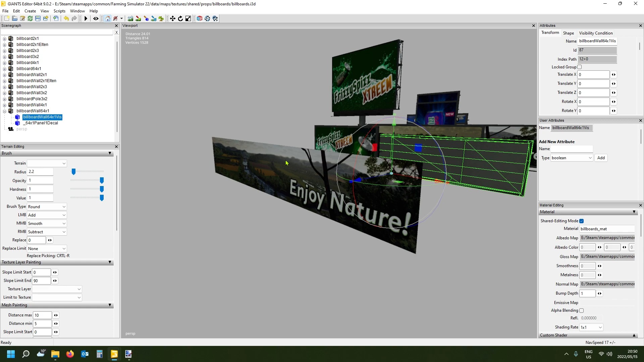Click the Radius slider handle
Screen dimensions: 644x362
73,172
